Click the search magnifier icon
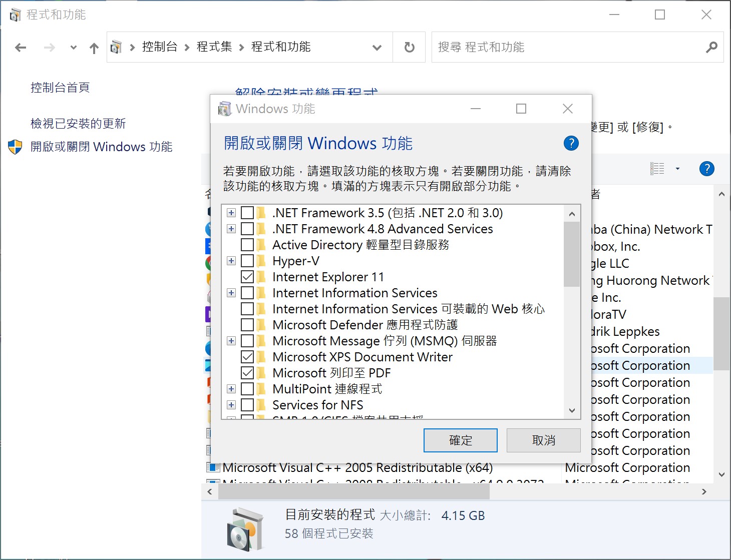This screenshot has width=731, height=560. point(711,47)
